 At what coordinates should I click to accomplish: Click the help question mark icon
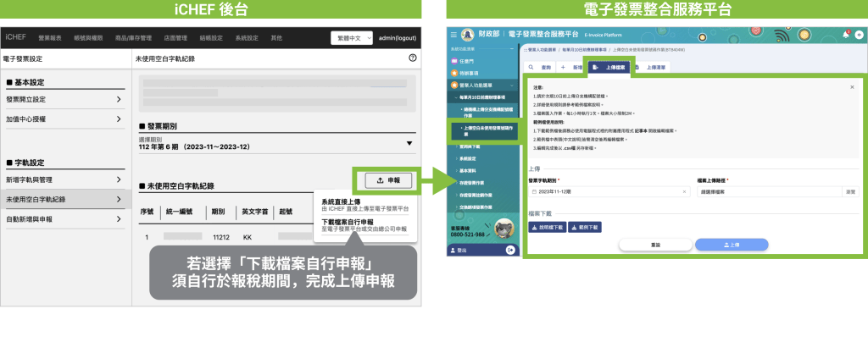point(412,58)
